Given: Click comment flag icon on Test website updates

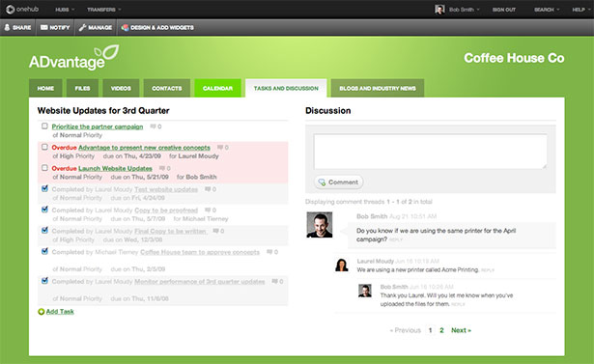Looking at the screenshot, I should point(208,188).
